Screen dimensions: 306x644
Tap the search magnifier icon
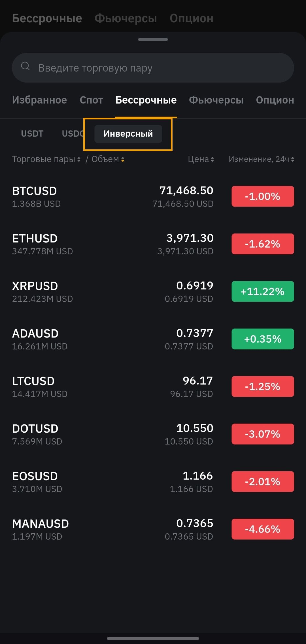pyautogui.click(x=25, y=66)
